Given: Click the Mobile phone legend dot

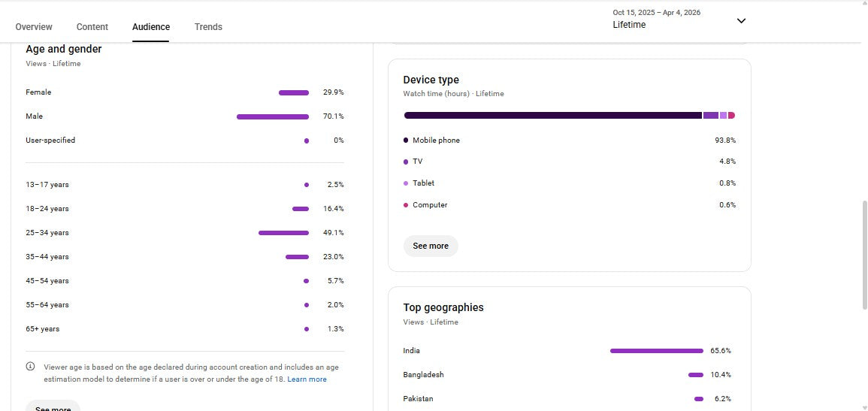Looking at the screenshot, I should (x=406, y=141).
